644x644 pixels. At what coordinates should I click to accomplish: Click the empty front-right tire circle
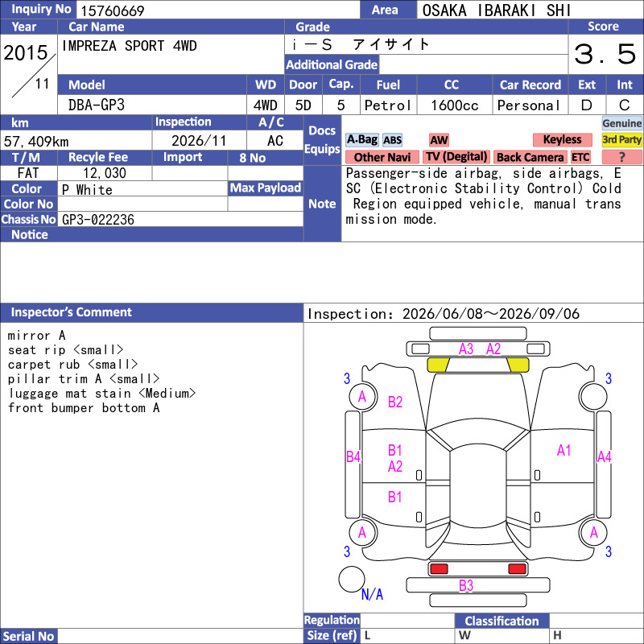tap(593, 396)
